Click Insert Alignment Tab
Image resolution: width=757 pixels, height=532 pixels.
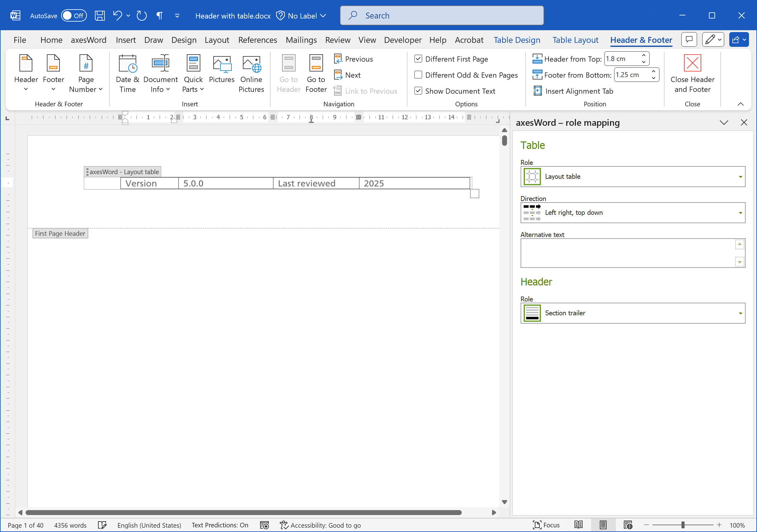573,91
